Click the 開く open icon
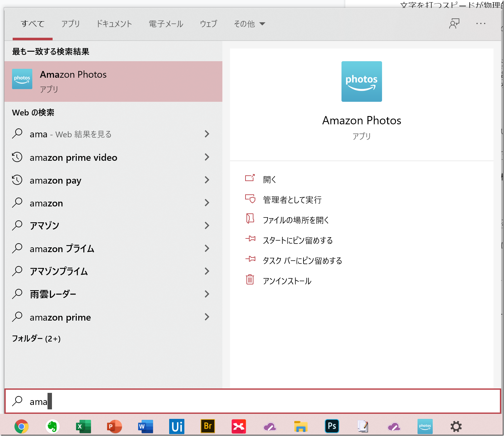 tap(250, 178)
